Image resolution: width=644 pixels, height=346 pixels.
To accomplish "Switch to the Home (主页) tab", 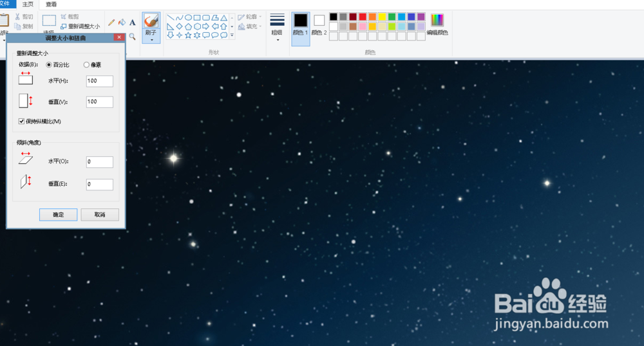I will [28, 4].
